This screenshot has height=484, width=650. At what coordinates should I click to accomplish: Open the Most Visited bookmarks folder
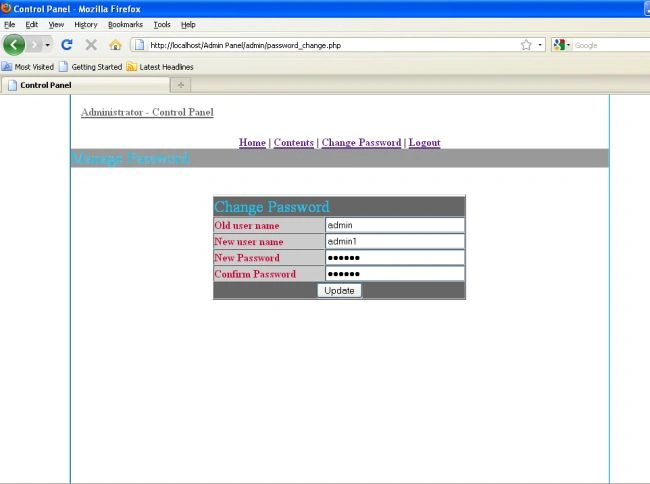(x=28, y=67)
